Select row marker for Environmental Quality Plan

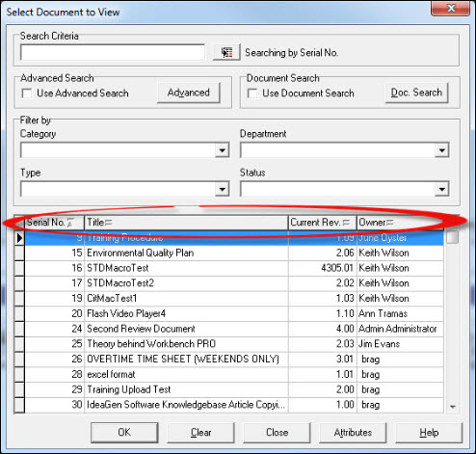click(19, 253)
